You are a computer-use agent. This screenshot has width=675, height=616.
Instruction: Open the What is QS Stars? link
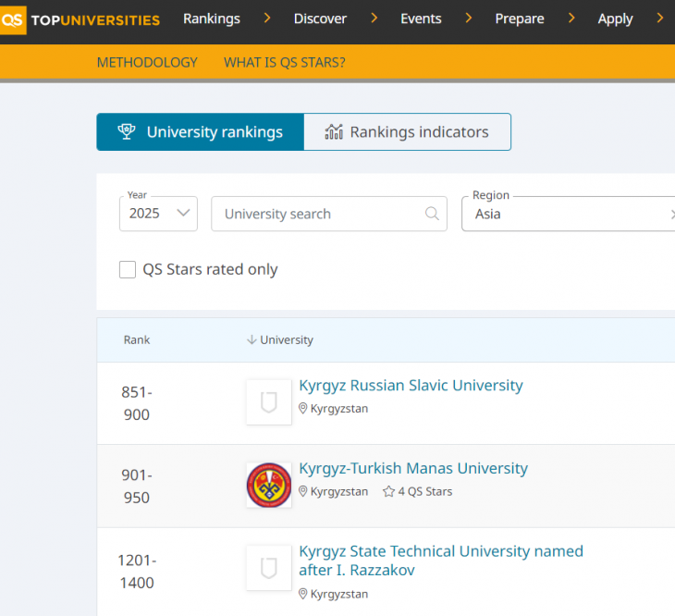click(x=285, y=63)
